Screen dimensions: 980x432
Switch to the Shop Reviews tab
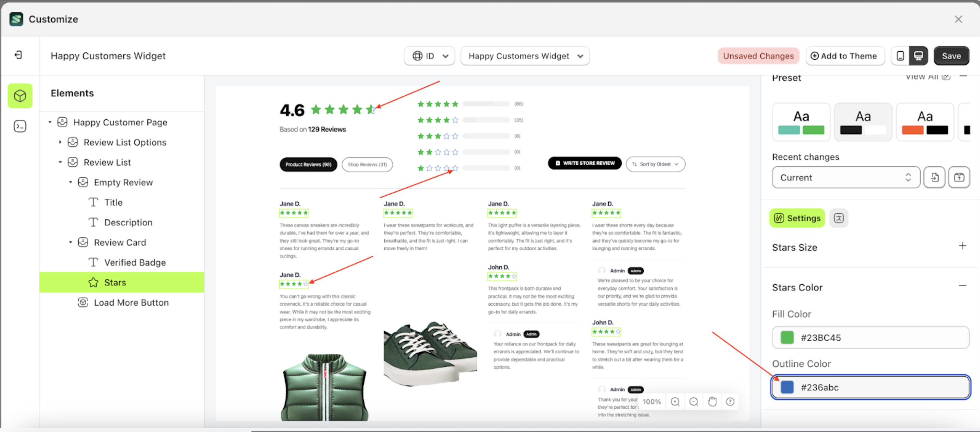(367, 164)
